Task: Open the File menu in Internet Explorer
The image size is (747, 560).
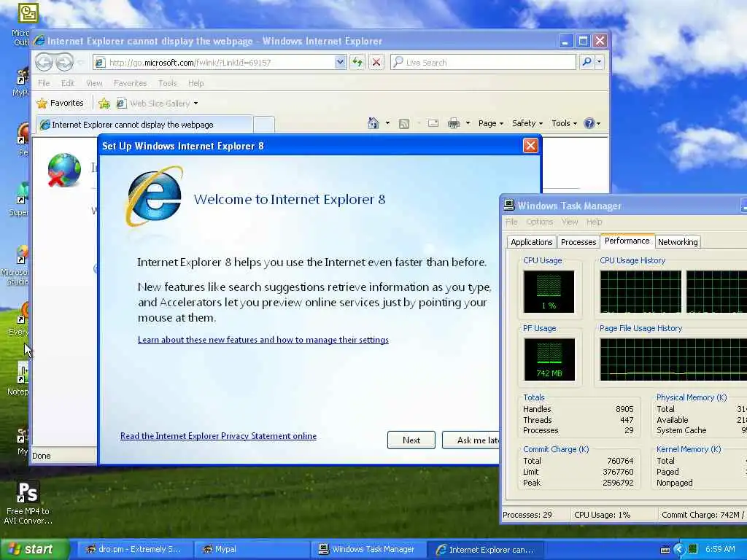Action: (x=44, y=83)
